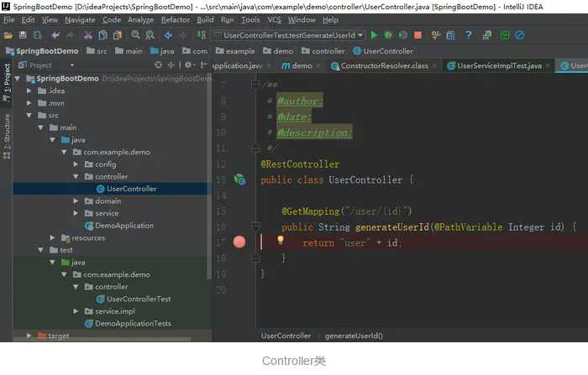Viewport: 588px width, 375px height.
Task: Click SpringBootDemo in navigation breadcrumb
Action: pyautogui.click(x=42, y=51)
